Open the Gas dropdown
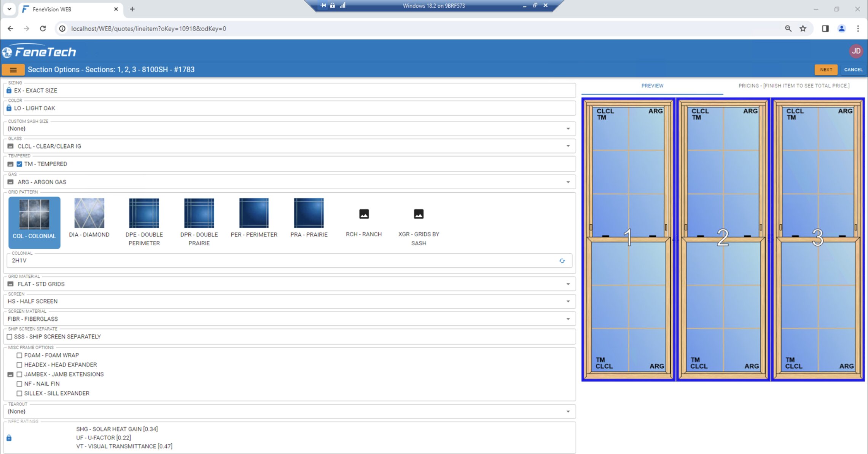The image size is (868, 454). (568, 182)
